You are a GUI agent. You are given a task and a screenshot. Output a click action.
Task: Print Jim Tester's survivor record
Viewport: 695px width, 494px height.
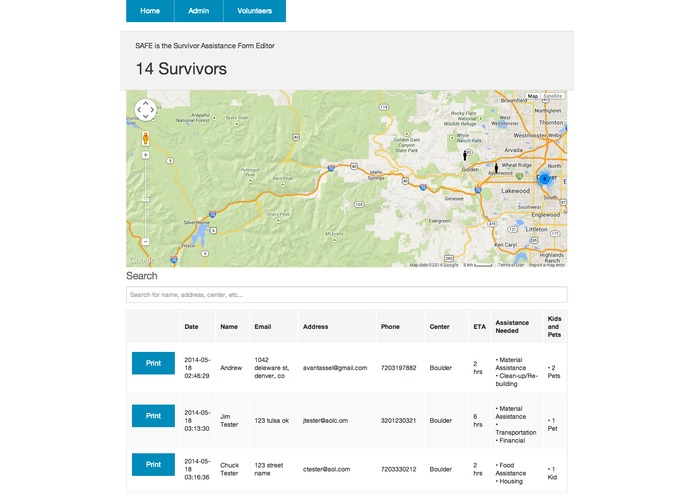tap(153, 416)
